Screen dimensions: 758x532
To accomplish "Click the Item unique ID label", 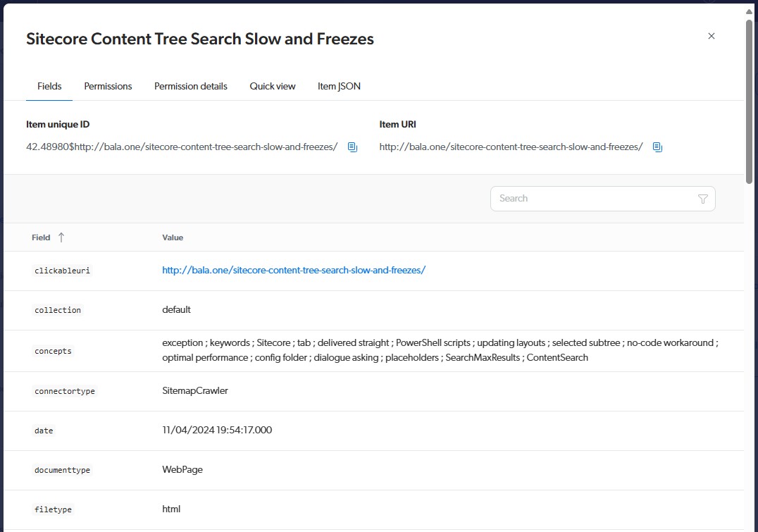I will click(58, 124).
